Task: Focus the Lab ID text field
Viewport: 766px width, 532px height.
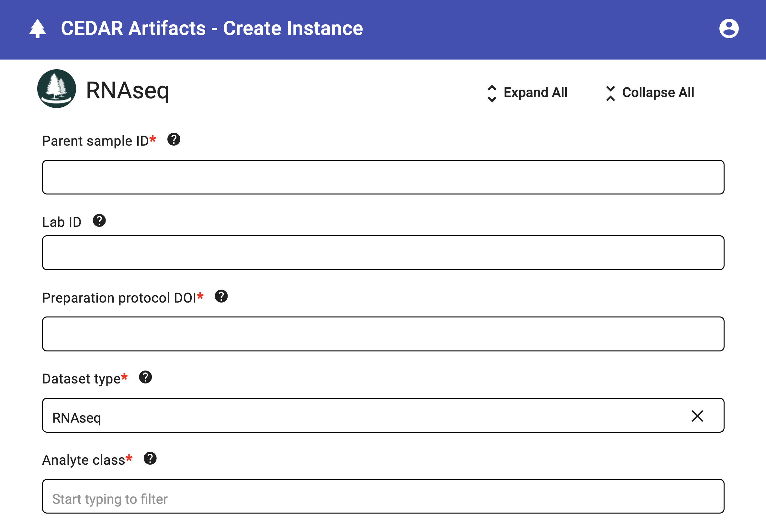Action: (x=383, y=253)
